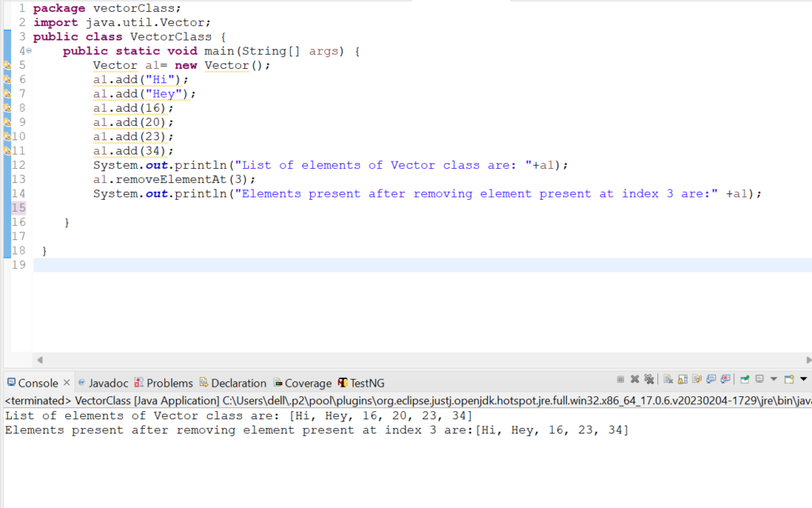Click the editor's scroll-right arrow
This screenshot has width=812, height=508.
coord(808,360)
